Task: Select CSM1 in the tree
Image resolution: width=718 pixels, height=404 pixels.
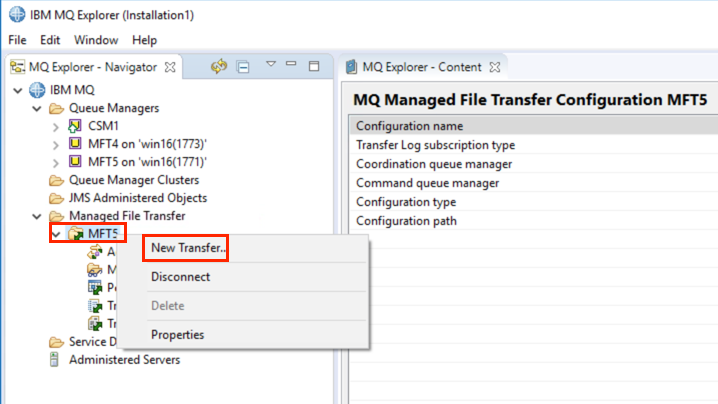Action: click(x=103, y=126)
